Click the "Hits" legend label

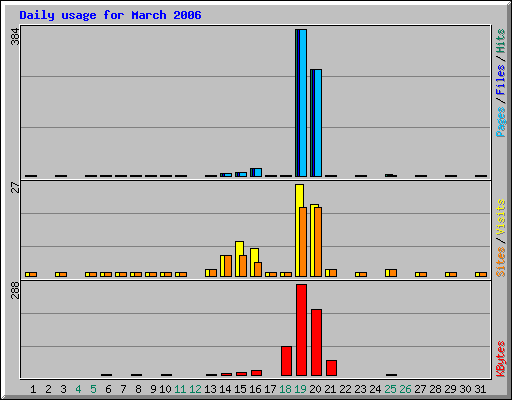500,41
